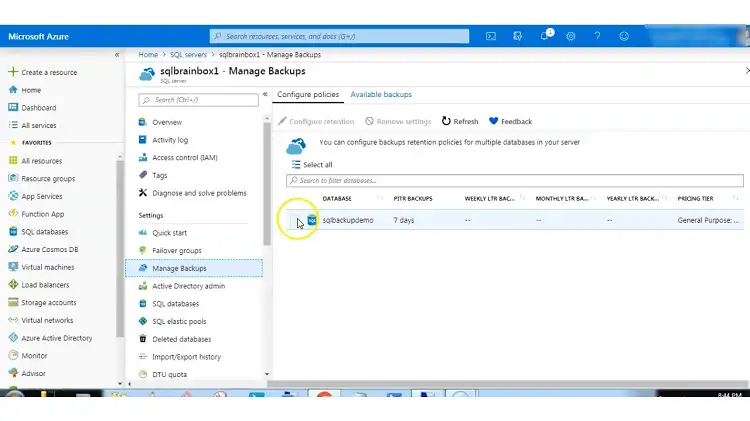Image resolution: width=750 pixels, height=421 pixels.
Task: Open All services
Action: pyautogui.click(x=33, y=125)
